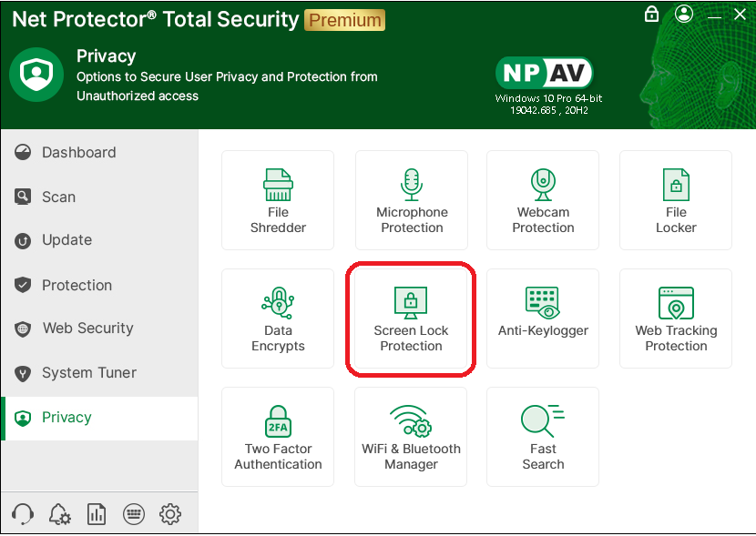Open the reports chart icon
Screen dimensions: 756x536
point(97,514)
